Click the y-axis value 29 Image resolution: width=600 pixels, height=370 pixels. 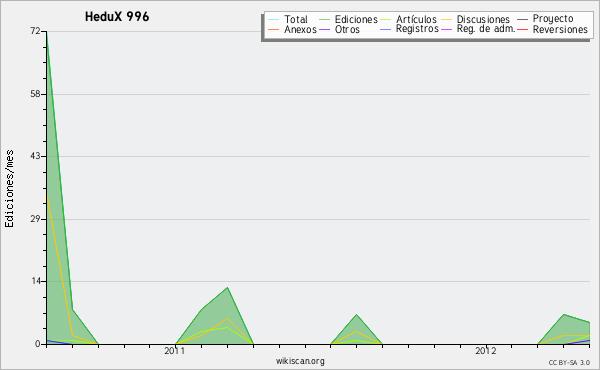35,219
